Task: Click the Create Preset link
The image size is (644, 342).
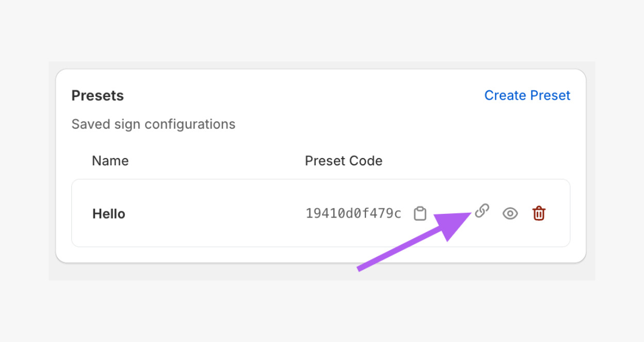Action: (x=527, y=96)
